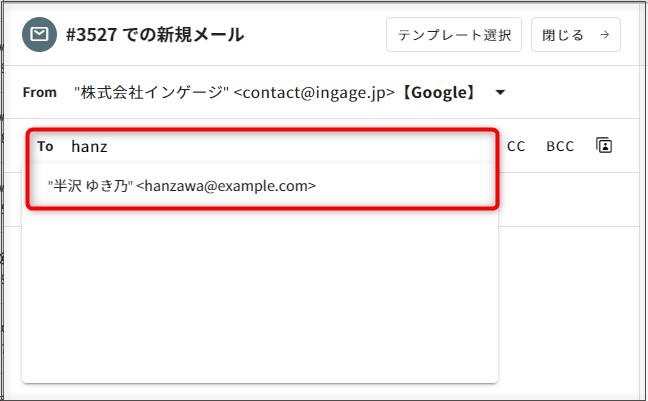Viewport: 648px width, 401px height.
Task: Click the 株式会社インゲージ sender name
Action: coord(150,93)
